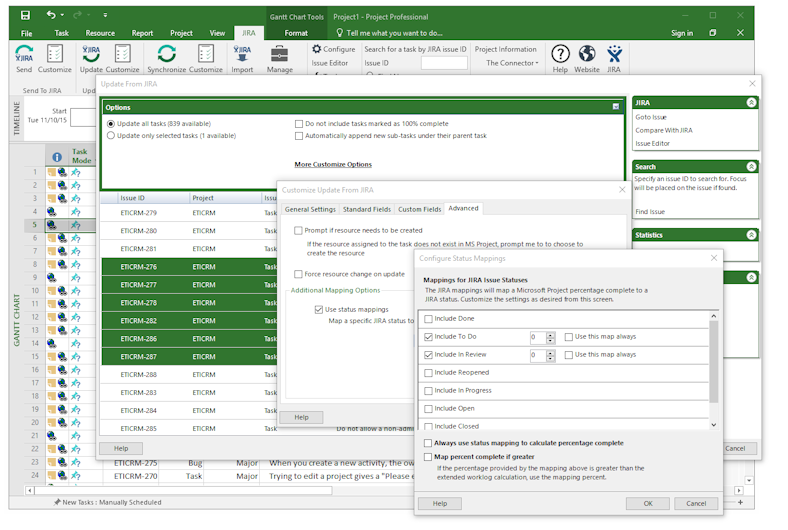Check Do not include tasks marked 100% complete
Image resolution: width=788 pixels, height=530 pixels.
click(299, 124)
